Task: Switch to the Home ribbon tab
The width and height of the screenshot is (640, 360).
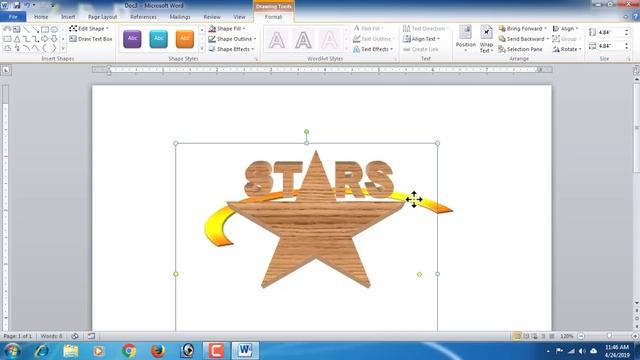Action: (x=41, y=17)
